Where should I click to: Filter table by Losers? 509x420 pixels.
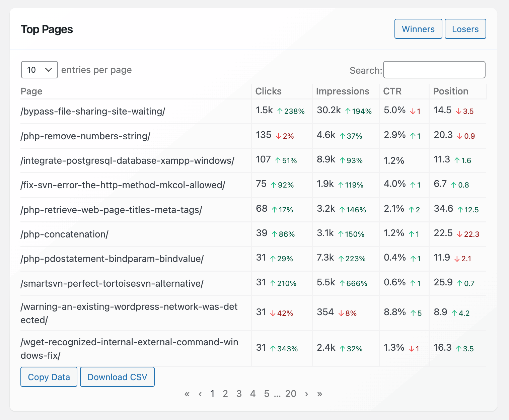(465, 29)
